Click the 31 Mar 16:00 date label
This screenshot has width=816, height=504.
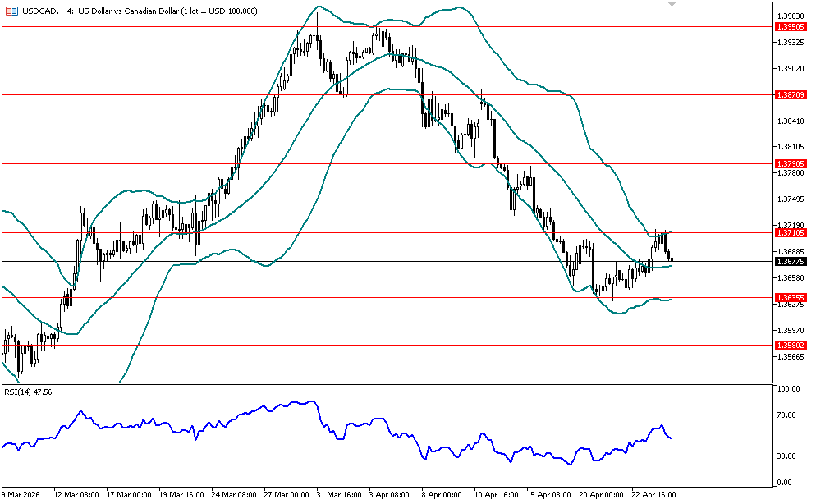pos(338,495)
